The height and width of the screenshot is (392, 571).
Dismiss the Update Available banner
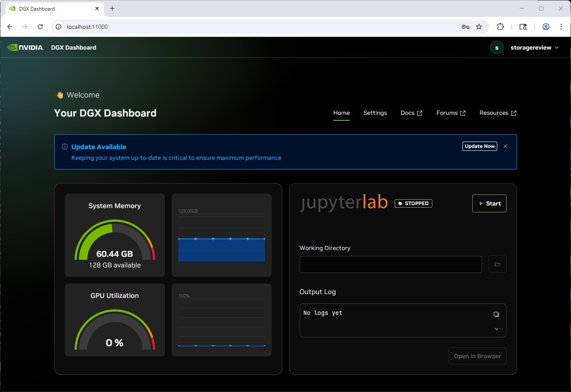tap(505, 146)
